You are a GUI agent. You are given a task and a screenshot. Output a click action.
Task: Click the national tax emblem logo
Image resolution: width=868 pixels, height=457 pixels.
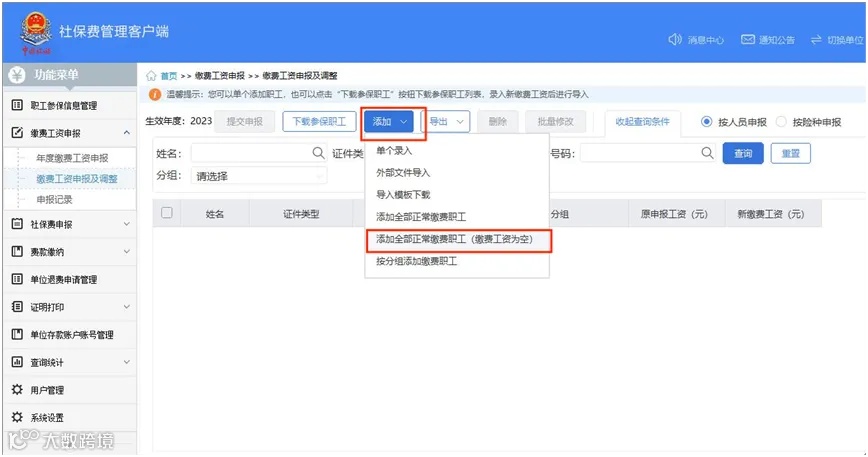pos(37,32)
